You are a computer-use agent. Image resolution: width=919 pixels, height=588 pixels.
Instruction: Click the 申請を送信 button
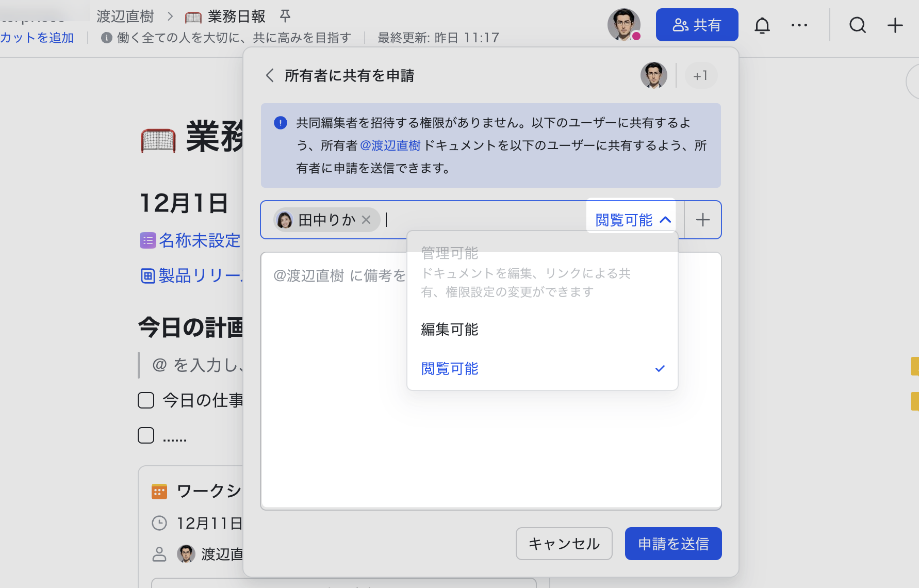click(673, 544)
